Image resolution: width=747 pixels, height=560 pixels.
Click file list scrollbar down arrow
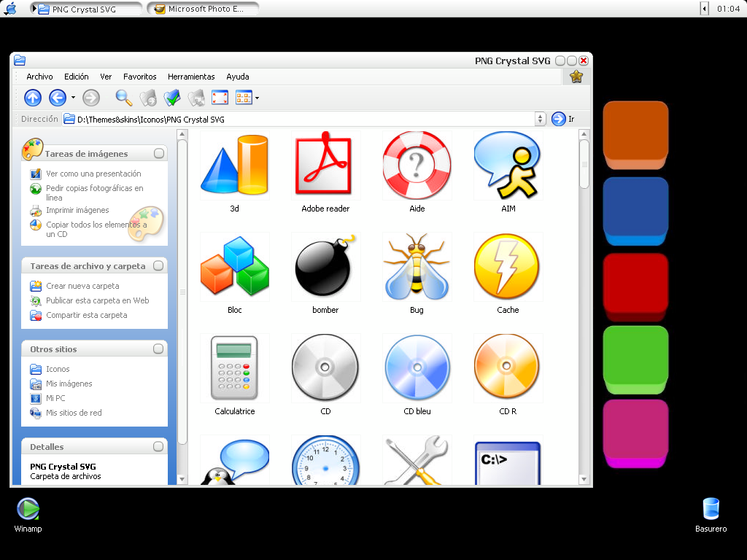pyautogui.click(x=584, y=479)
